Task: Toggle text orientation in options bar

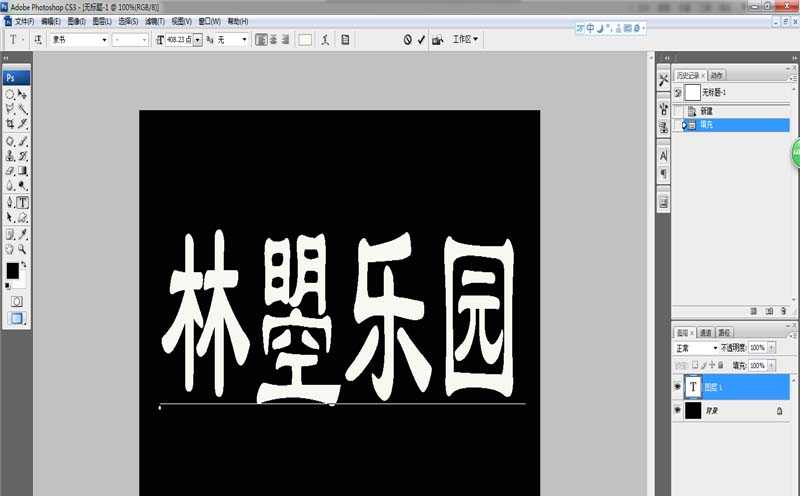Action: tap(38, 39)
